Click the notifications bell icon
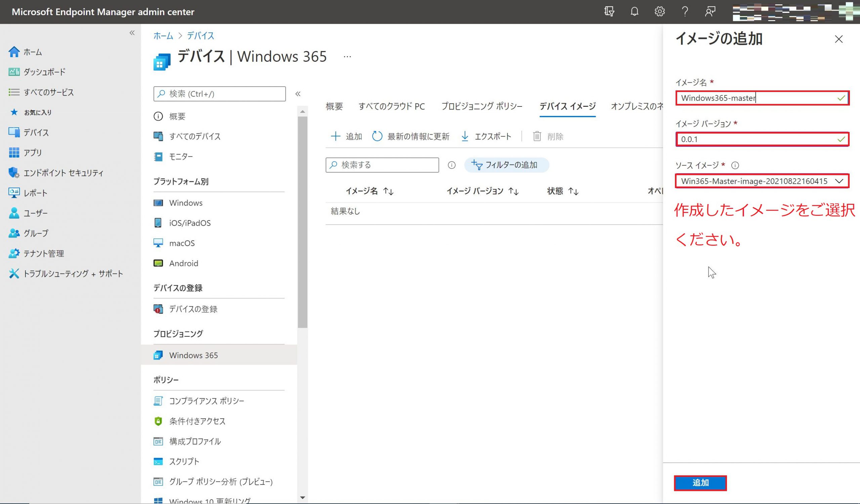Screen dimensions: 860x504 pos(634,12)
